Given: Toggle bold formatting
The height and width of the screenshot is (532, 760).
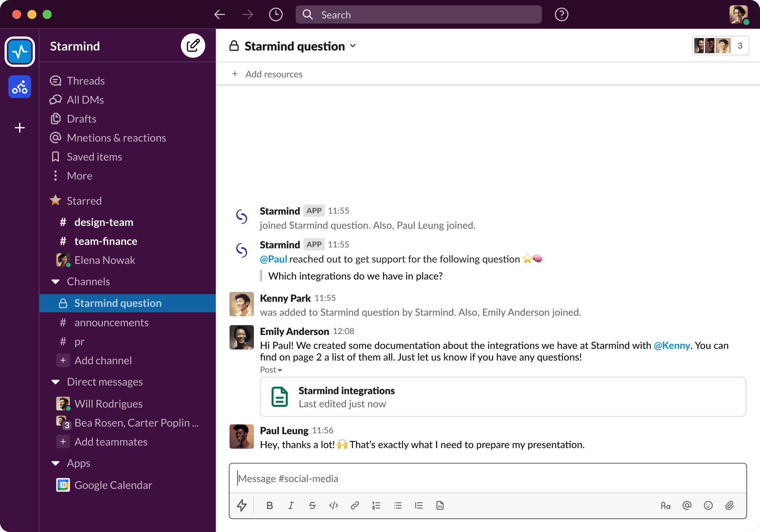Looking at the screenshot, I should click(269, 505).
